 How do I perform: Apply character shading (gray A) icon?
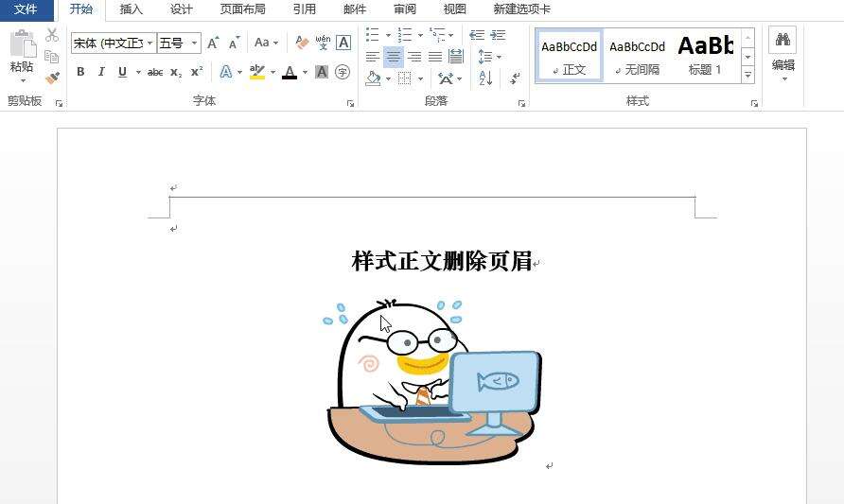pos(322,72)
